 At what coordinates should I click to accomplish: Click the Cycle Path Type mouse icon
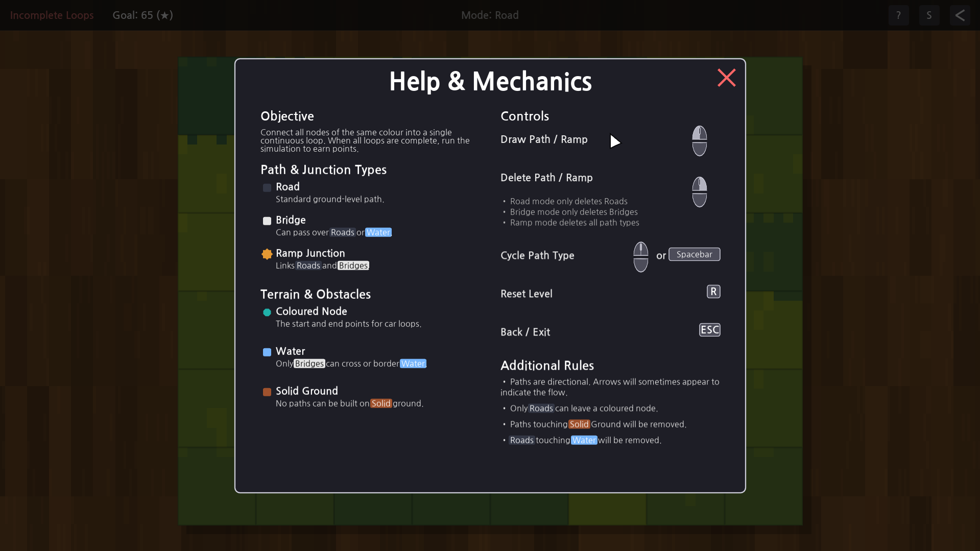coord(640,257)
